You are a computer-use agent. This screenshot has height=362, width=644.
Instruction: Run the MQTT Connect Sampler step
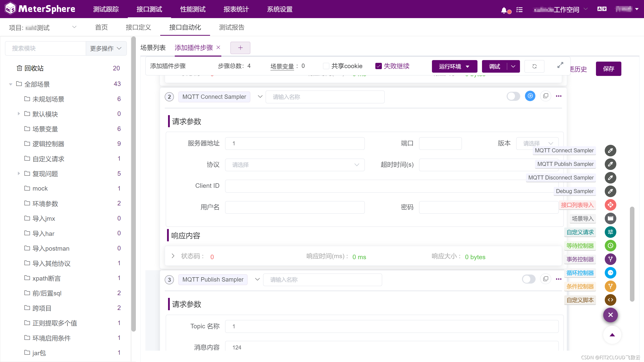(530, 96)
